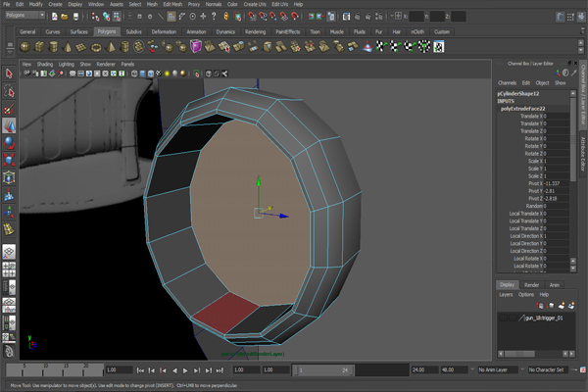Image resolution: width=588 pixels, height=392 pixels.
Task: Click the checkered planar UV mapping icon
Action: [381, 47]
